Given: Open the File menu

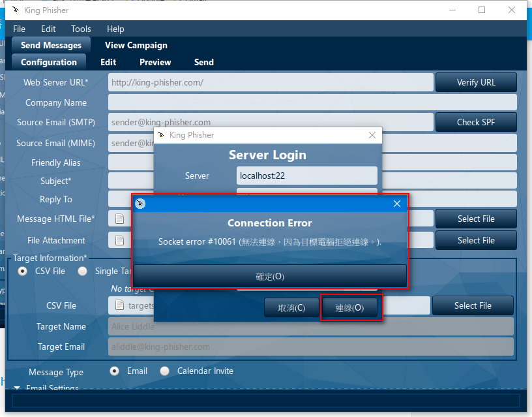Looking at the screenshot, I should 19,29.
